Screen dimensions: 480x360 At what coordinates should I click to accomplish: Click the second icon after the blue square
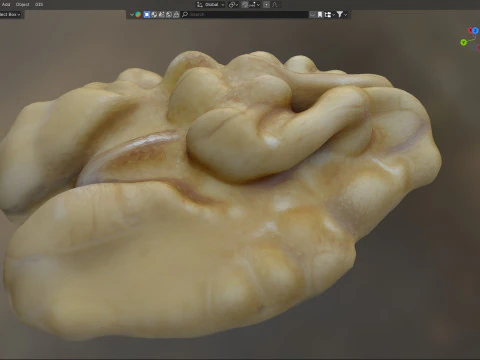[x=161, y=14]
